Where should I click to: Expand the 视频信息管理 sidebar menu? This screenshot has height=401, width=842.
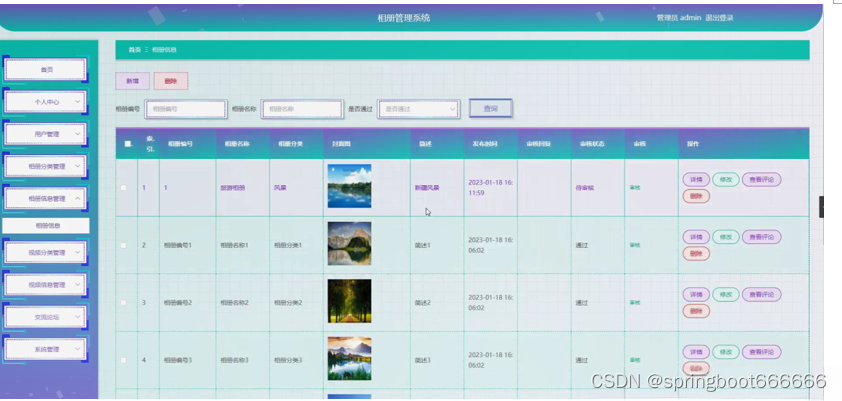click(46, 285)
